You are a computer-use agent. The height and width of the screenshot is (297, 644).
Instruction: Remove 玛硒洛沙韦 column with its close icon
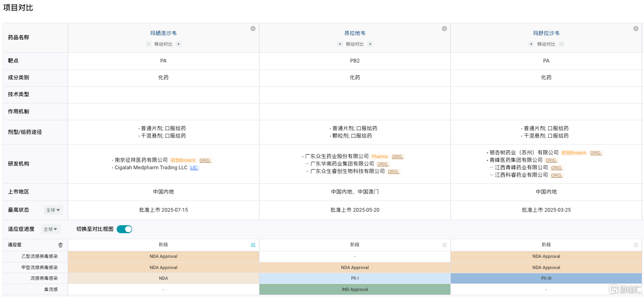(253, 28)
